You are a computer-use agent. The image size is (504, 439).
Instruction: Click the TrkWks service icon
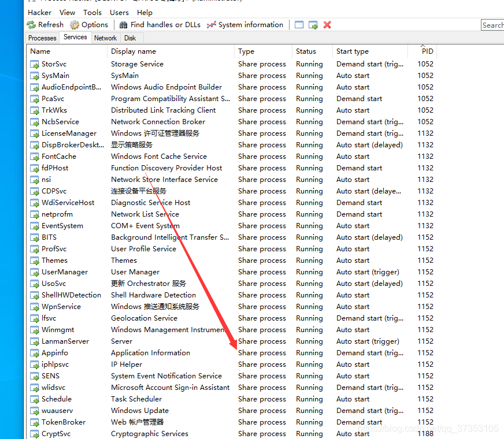[35, 110]
